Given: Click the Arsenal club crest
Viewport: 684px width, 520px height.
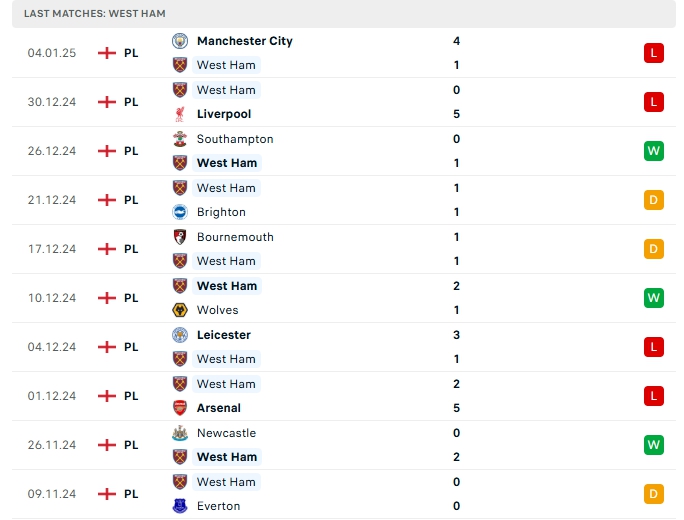Looking at the screenshot, I should coord(180,408).
